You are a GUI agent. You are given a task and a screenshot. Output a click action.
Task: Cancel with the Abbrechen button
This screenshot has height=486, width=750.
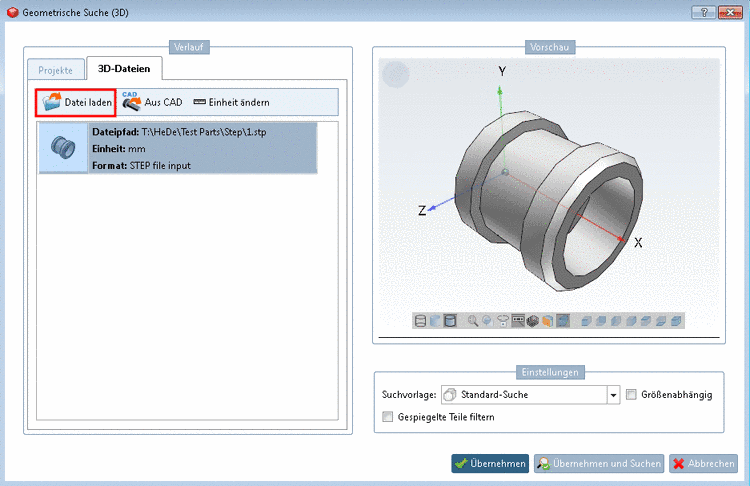[x=703, y=463]
